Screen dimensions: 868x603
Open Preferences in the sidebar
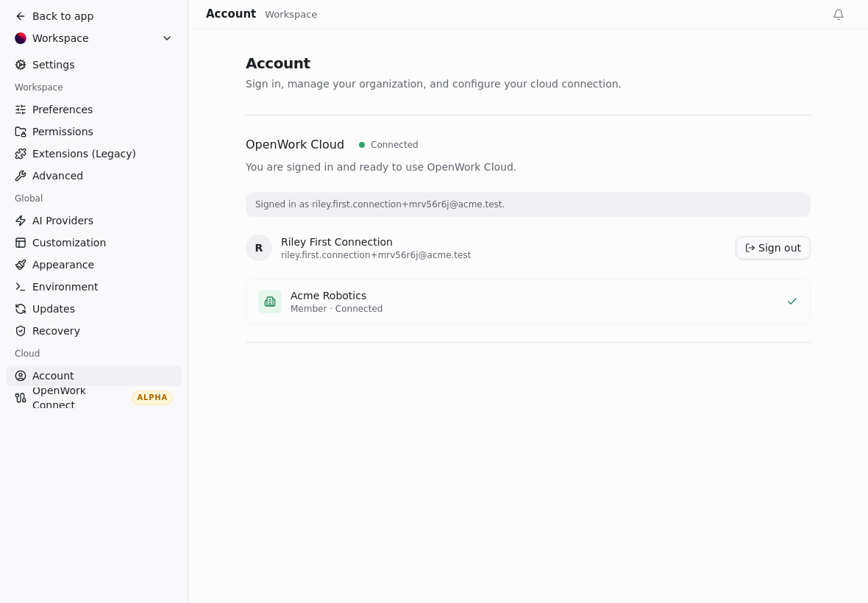[93, 110]
